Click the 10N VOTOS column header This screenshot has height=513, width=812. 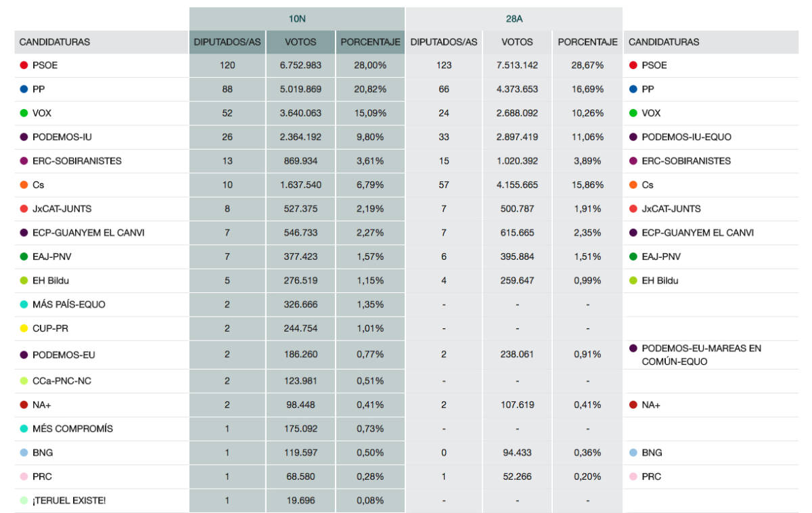click(x=300, y=42)
